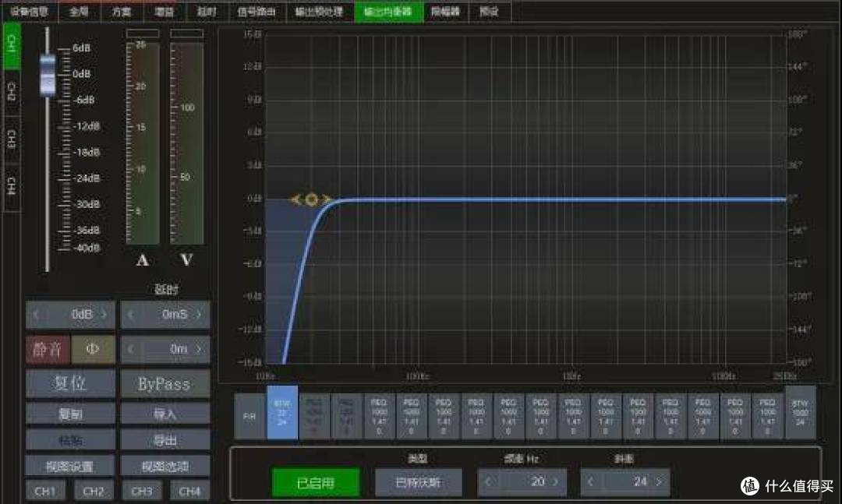Select the vertical CH1 side tab
The width and height of the screenshot is (842, 504).
point(11,46)
